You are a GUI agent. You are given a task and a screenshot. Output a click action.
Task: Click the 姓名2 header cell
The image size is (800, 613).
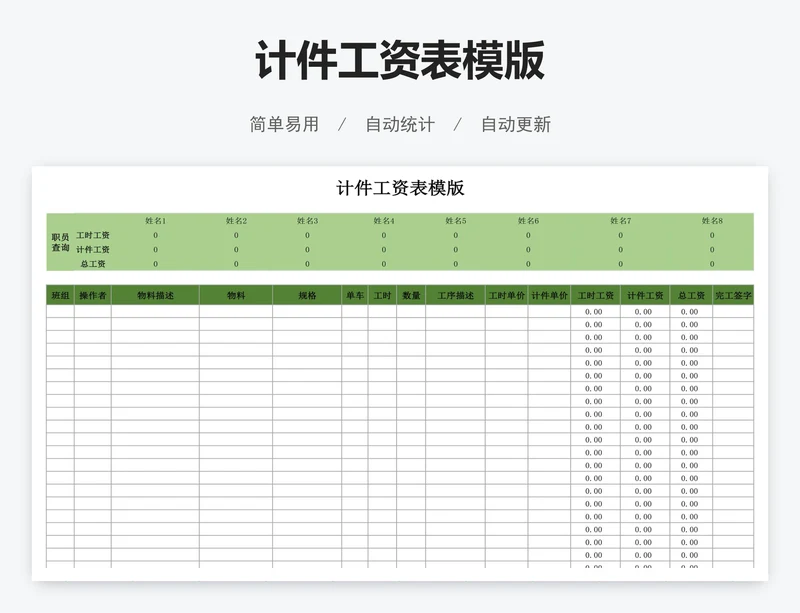(236, 220)
